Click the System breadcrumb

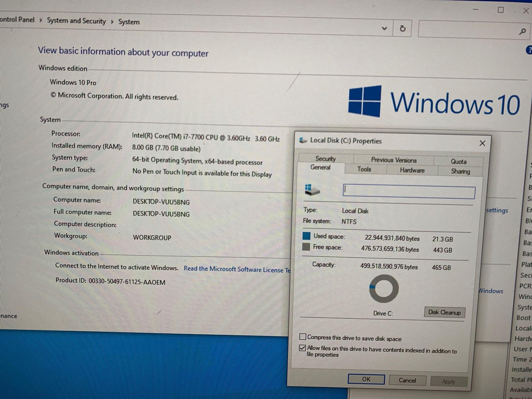pyautogui.click(x=129, y=22)
